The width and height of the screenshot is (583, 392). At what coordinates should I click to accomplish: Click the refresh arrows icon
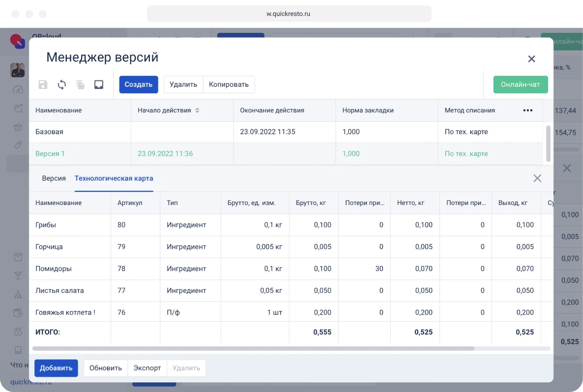coord(62,85)
